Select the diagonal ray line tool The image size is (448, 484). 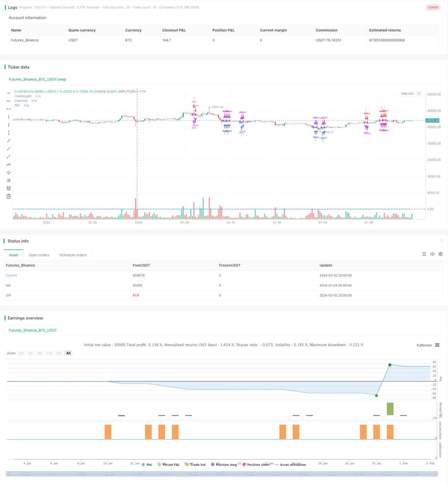[9, 149]
